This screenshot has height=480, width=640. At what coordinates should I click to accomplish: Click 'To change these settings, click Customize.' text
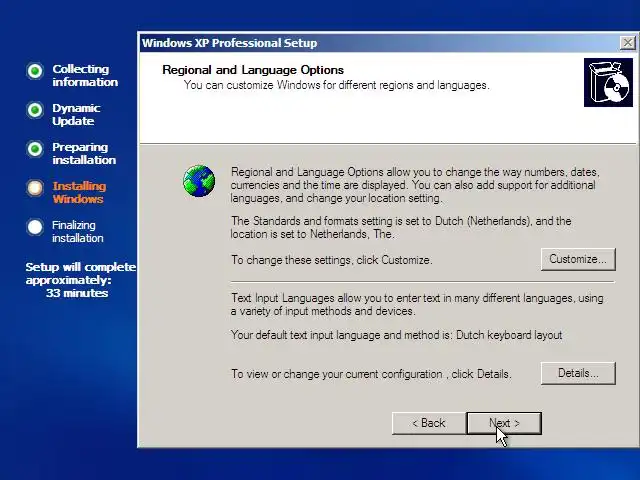[331, 260]
